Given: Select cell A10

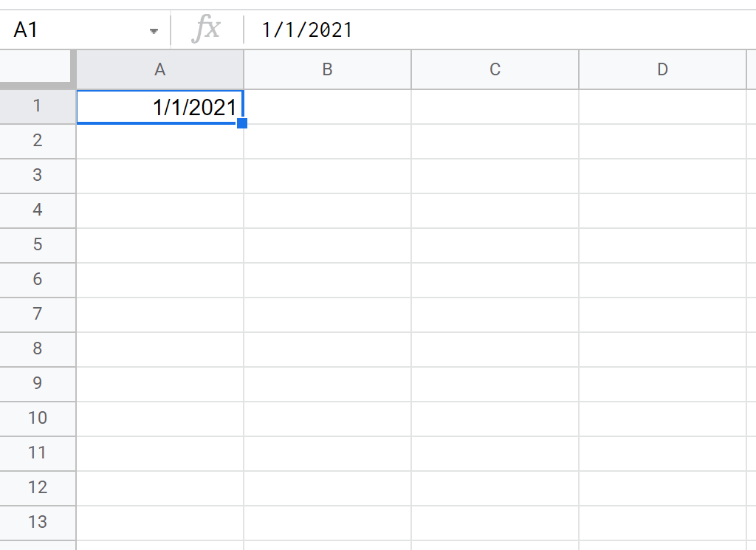Looking at the screenshot, I should [160, 419].
